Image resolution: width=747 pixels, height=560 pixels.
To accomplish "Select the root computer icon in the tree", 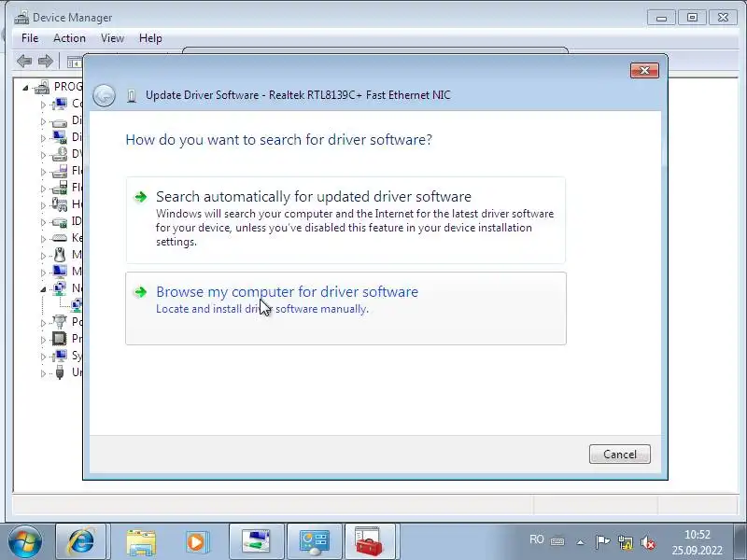I will click(42, 87).
